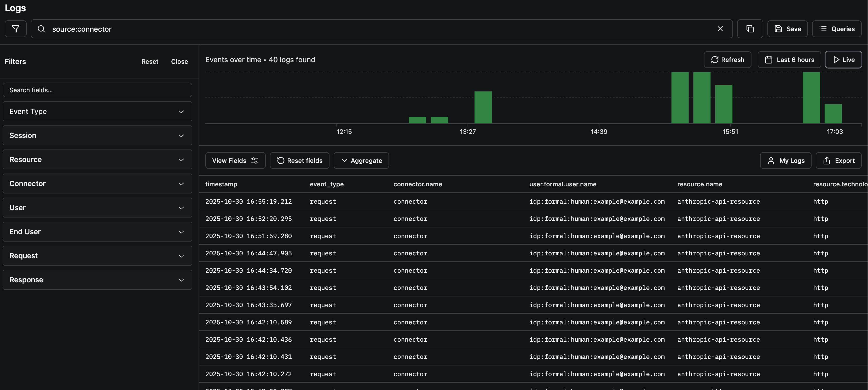Open the Aggregate dropdown
This screenshot has width=868, height=390.
click(361, 160)
